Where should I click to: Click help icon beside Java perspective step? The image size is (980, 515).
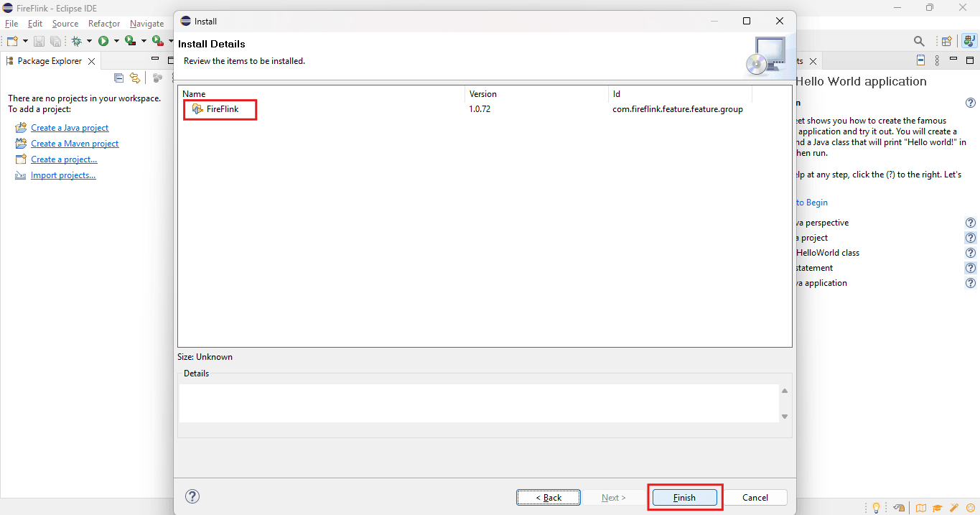[x=971, y=223]
